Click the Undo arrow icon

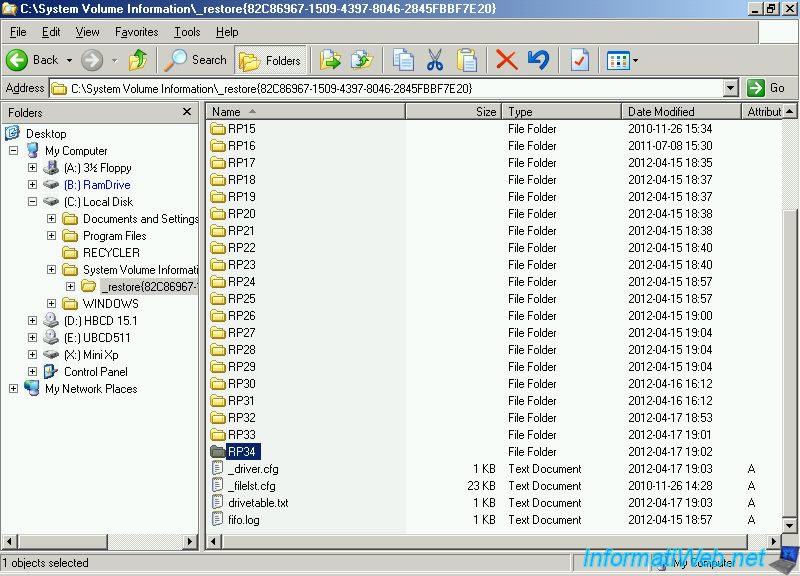pyautogui.click(x=538, y=60)
